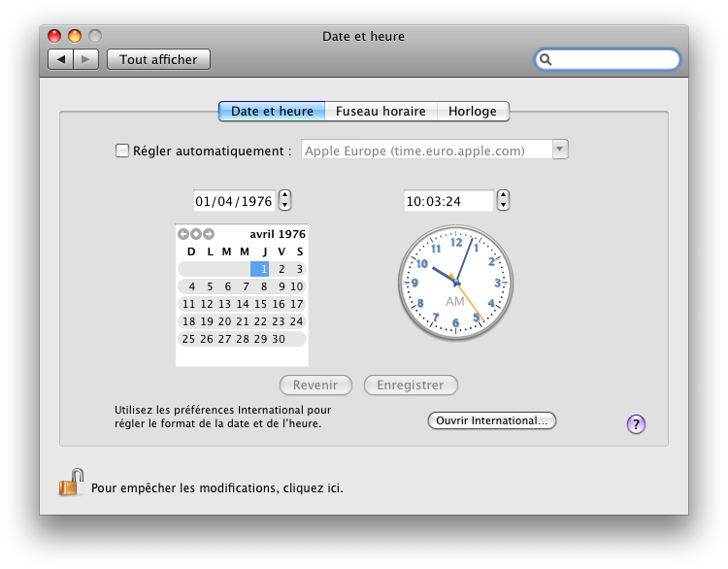The width and height of the screenshot is (728, 569).
Task: Switch to the Horloge tab
Action: tap(473, 112)
